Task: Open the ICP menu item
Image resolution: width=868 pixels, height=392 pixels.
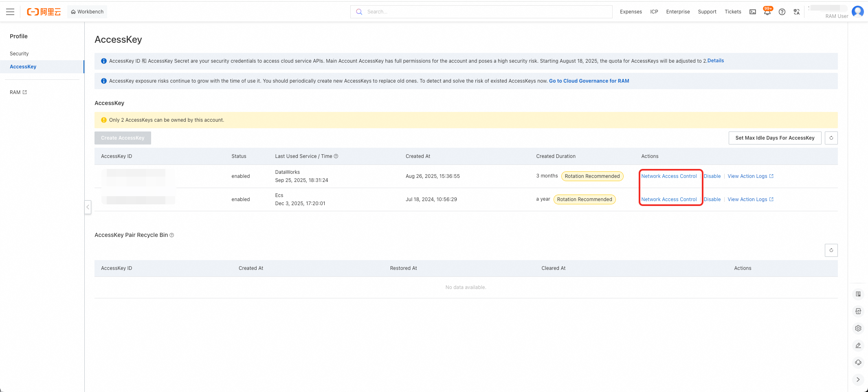Action: 654,12
